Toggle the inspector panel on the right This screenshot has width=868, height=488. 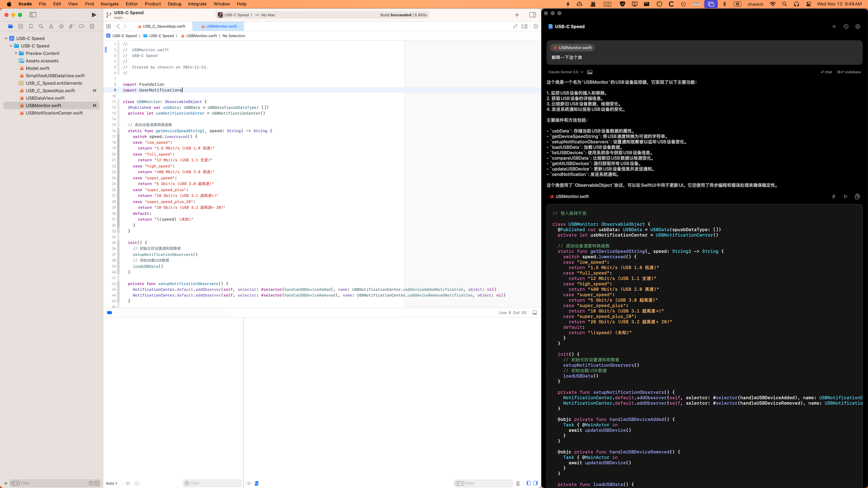click(x=533, y=15)
